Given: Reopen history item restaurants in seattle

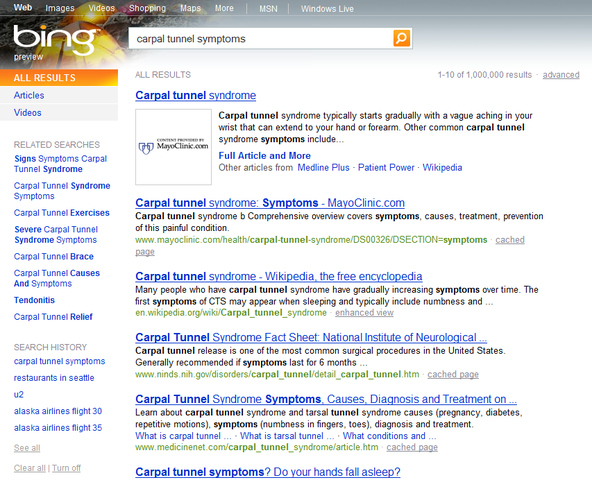Looking at the screenshot, I should (54, 378).
